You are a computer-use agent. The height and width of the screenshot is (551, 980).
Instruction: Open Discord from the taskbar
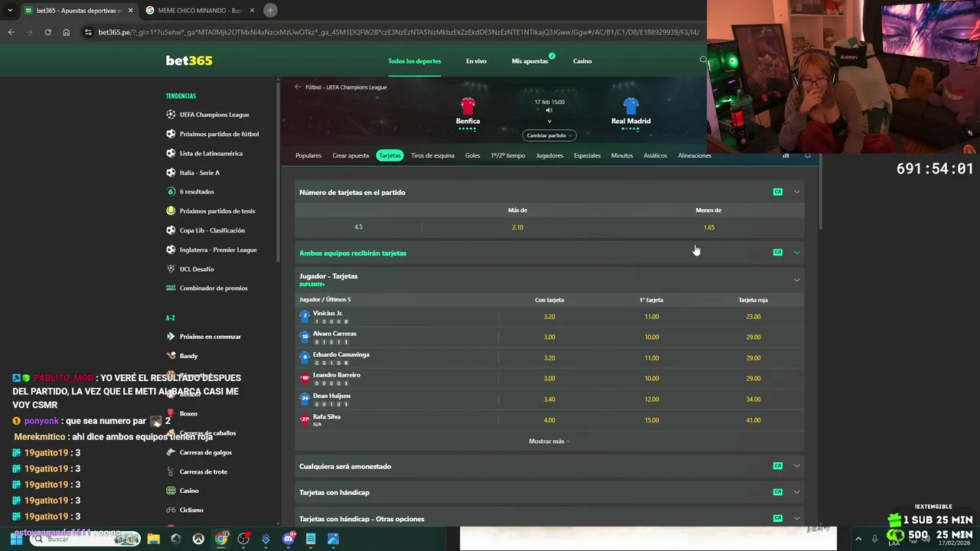point(289,539)
